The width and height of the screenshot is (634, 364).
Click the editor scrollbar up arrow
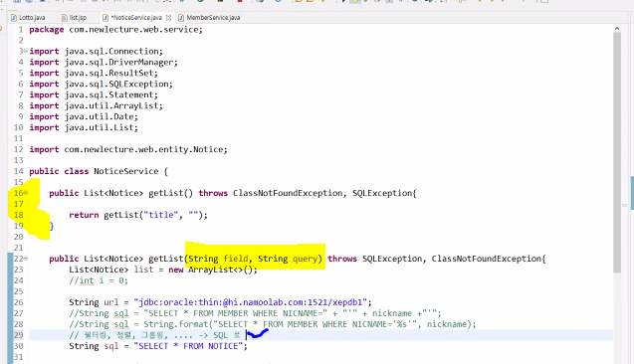(617, 28)
